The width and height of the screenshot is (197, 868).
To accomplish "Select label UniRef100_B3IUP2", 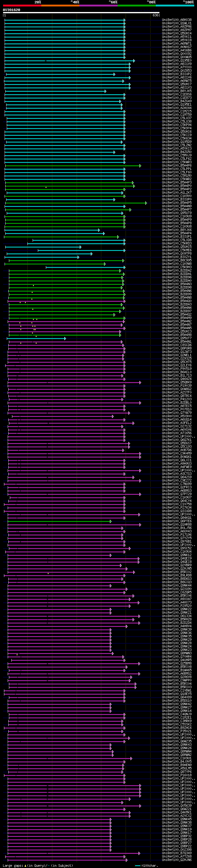I will coord(177,74).
